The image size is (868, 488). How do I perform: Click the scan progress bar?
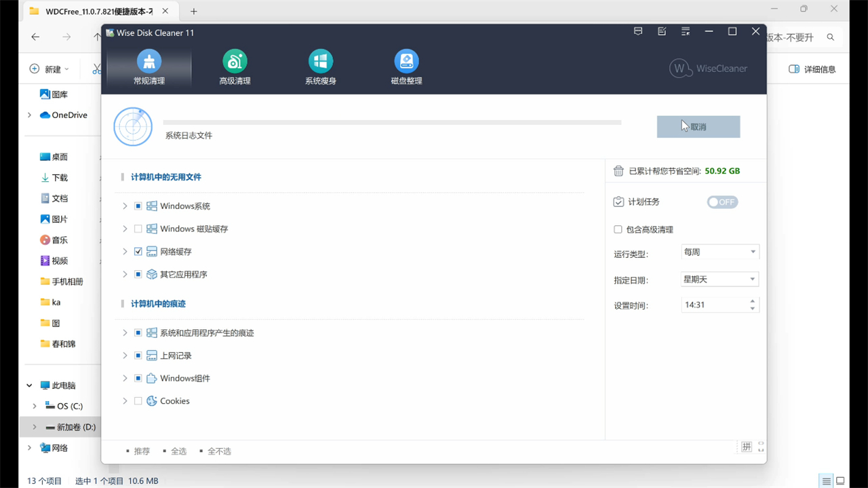point(392,123)
